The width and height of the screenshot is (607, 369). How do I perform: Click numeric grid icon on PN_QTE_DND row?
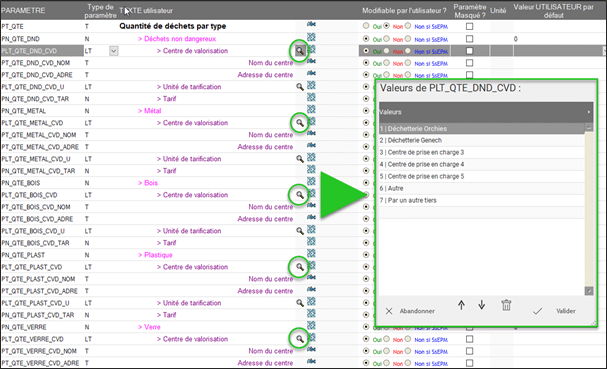point(311,37)
